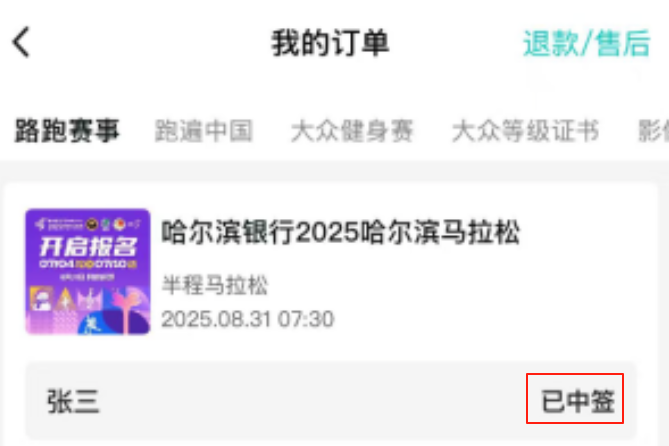Tap the back arrow icon
The height and width of the screenshot is (446, 669).
coord(21,42)
